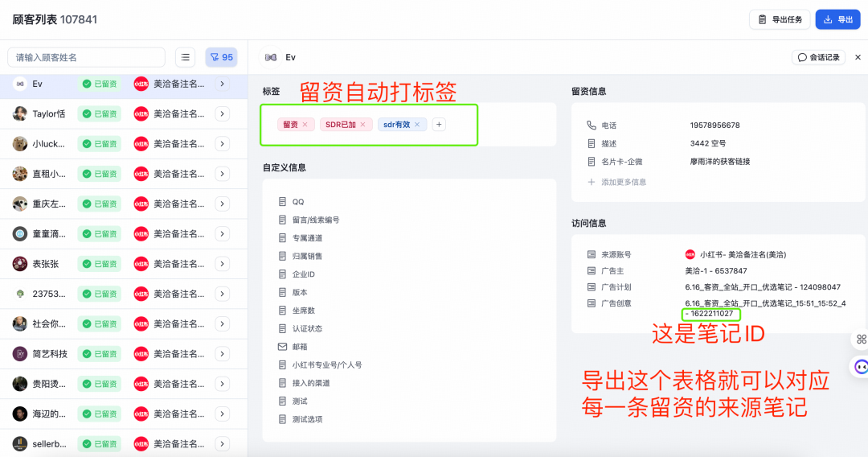
Task: Open 会话记录 conversation records
Action: (819, 57)
